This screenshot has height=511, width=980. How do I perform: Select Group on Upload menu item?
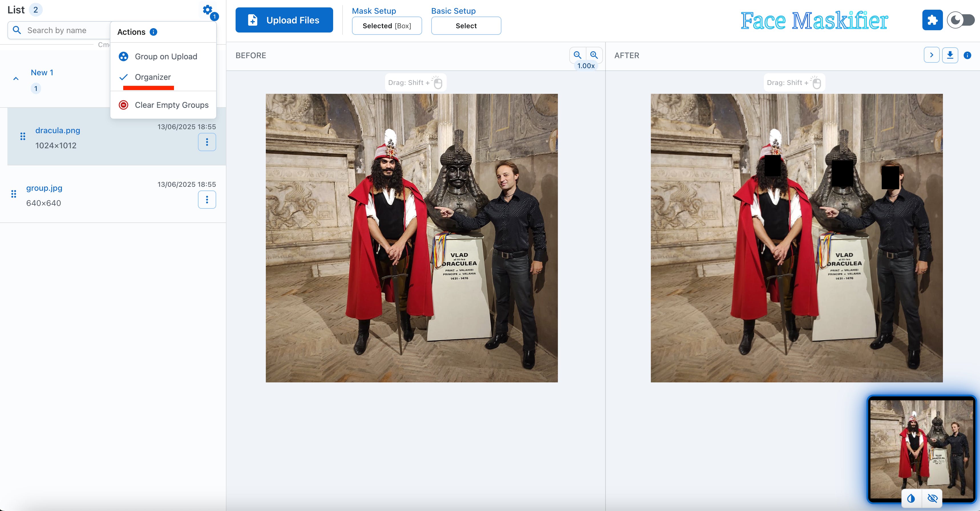[165, 57]
